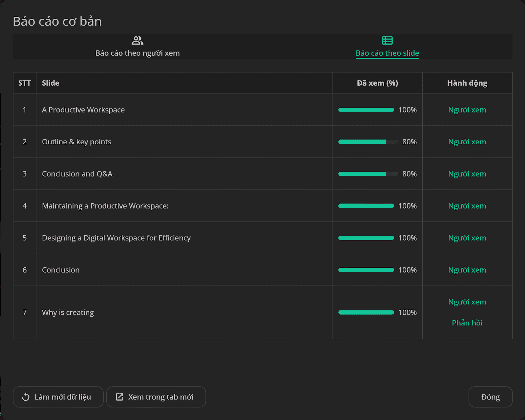Click the open-in-new-tab external icon

click(x=119, y=397)
